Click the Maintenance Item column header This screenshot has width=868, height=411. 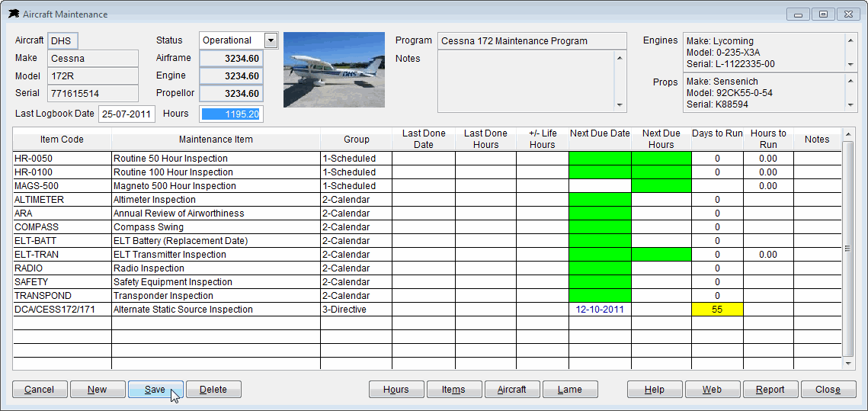click(x=216, y=140)
